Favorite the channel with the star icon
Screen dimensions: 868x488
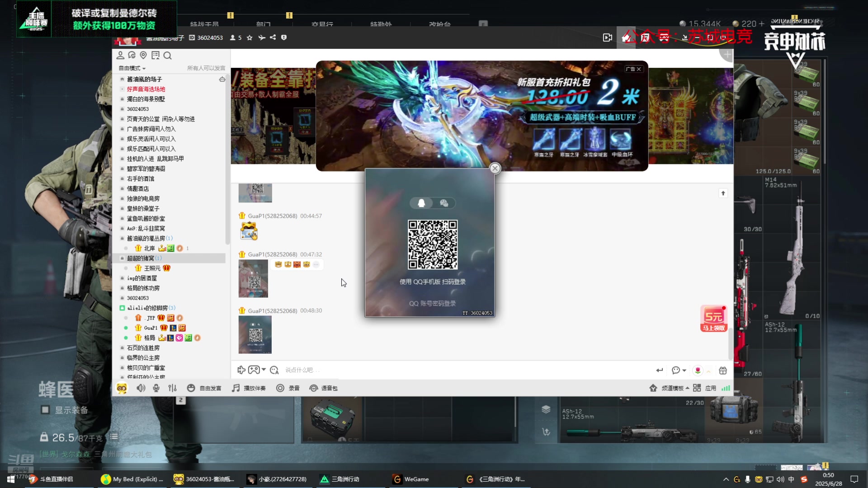(x=250, y=38)
